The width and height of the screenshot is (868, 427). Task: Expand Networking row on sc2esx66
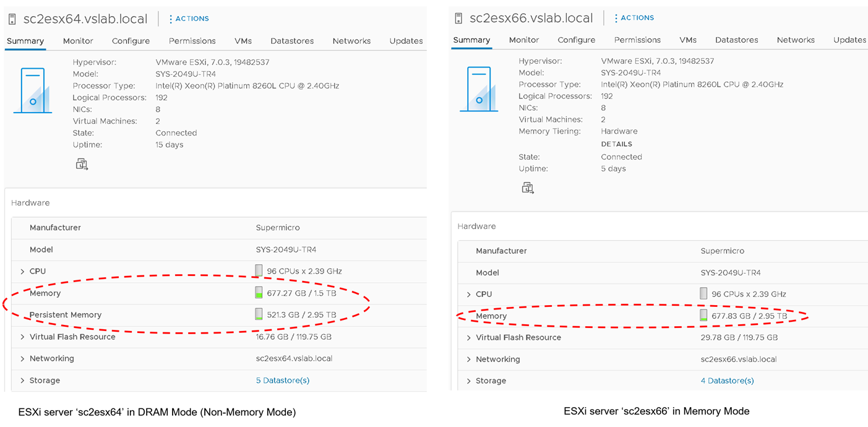(468, 360)
